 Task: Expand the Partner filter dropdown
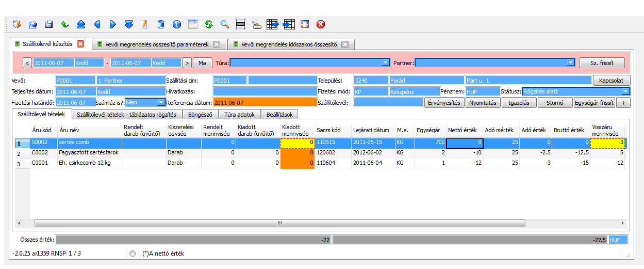pyautogui.click(x=570, y=63)
